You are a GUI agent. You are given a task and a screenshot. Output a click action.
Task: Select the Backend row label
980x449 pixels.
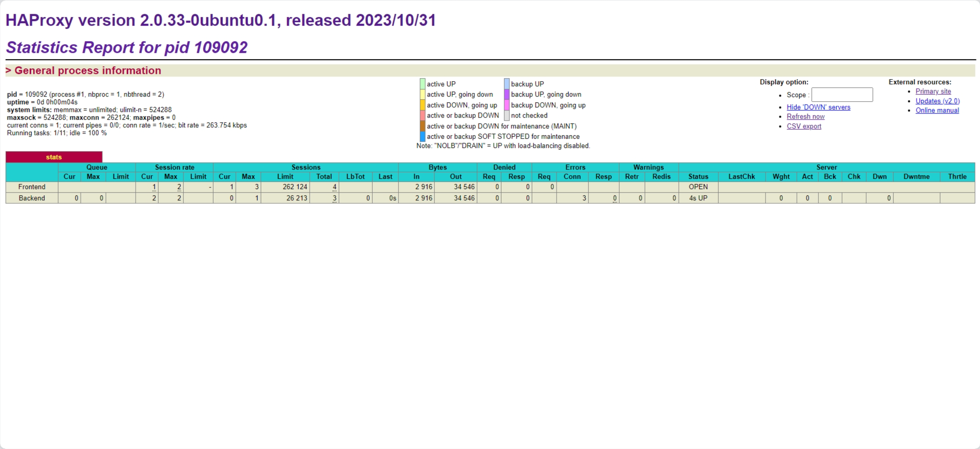coord(32,198)
